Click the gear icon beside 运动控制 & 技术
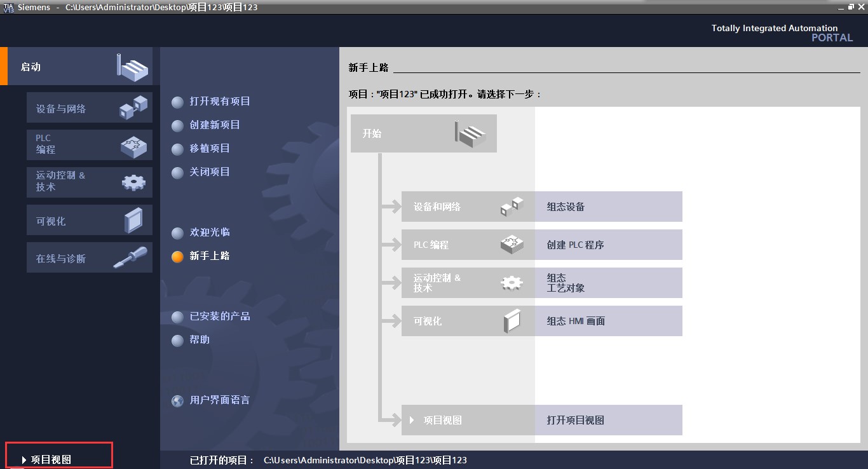868x469 pixels. pyautogui.click(x=133, y=183)
